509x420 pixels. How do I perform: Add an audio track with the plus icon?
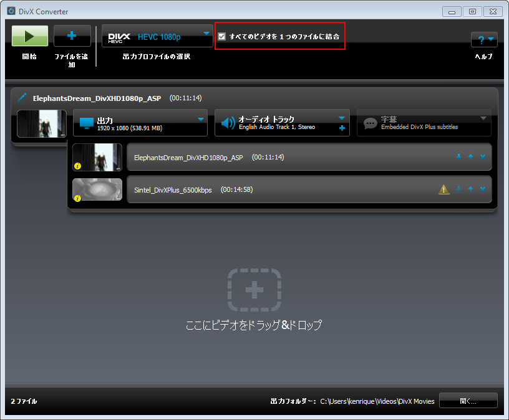coord(342,128)
